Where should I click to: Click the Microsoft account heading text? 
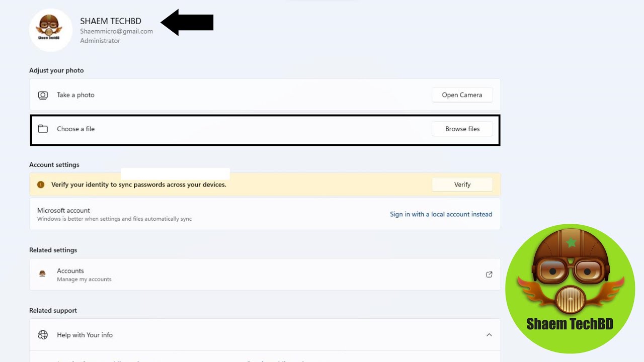coord(63,210)
